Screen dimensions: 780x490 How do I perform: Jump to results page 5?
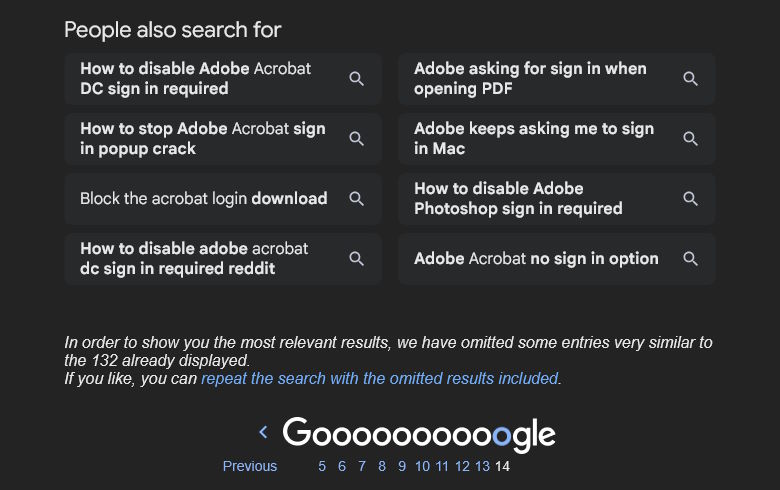(322, 466)
